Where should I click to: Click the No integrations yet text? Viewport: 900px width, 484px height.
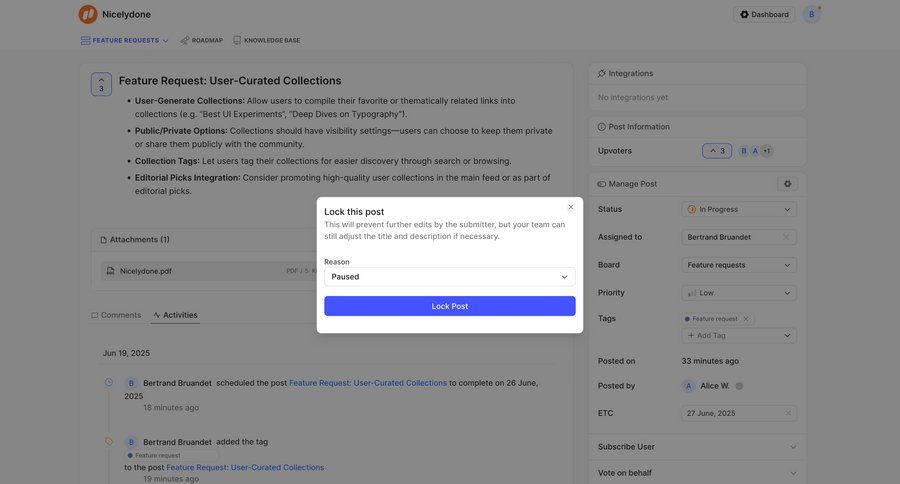click(x=633, y=98)
